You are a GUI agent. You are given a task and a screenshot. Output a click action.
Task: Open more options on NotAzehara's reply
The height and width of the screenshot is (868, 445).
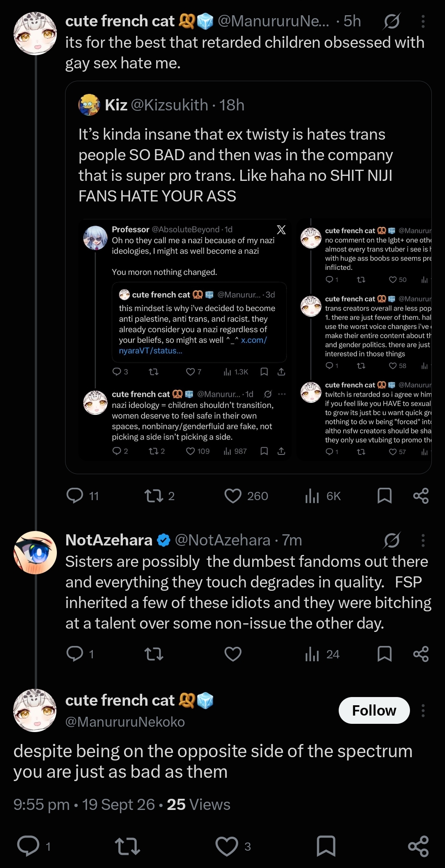pos(423,540)
